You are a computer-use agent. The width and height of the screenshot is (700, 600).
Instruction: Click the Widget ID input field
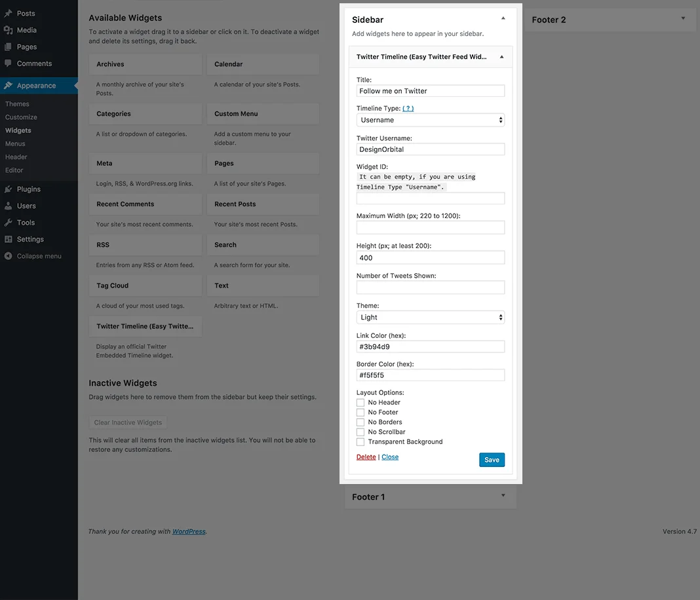(431, 198)
